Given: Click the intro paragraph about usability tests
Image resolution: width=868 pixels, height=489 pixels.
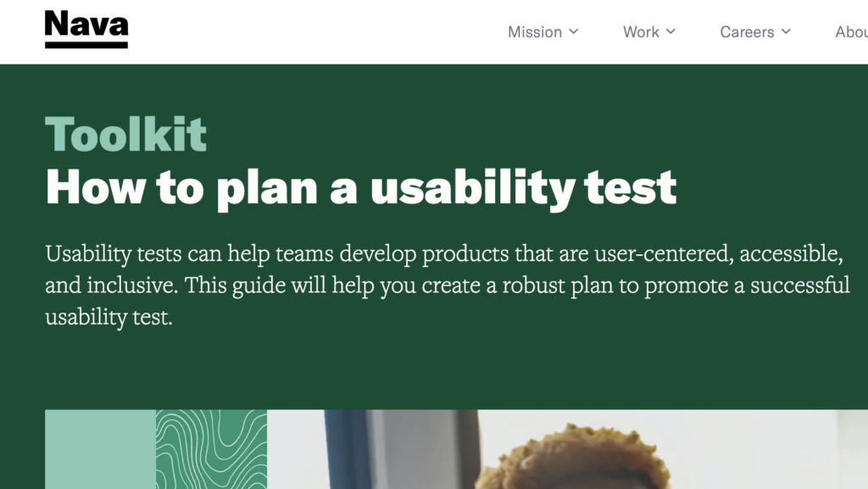Looking at the screenshot, I should (447, 286).
